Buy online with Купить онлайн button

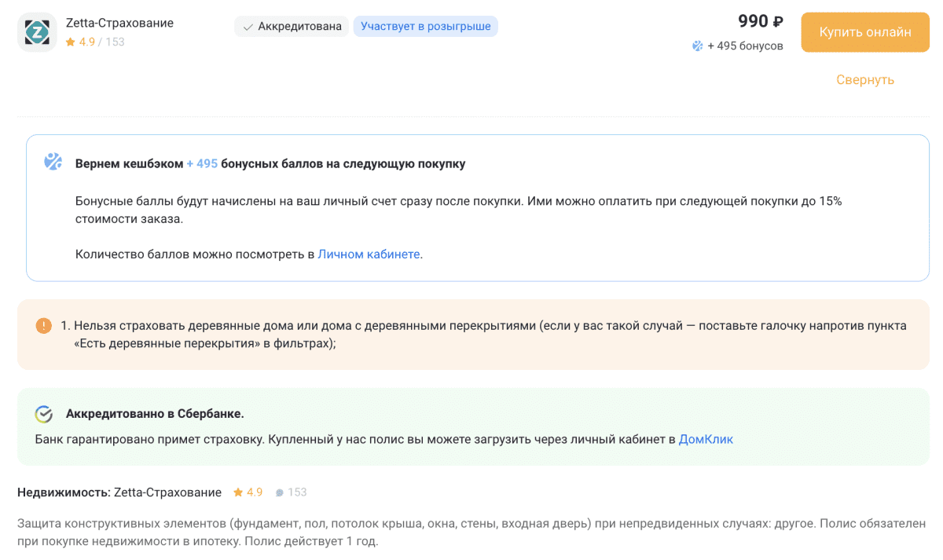tap(865, 32)
